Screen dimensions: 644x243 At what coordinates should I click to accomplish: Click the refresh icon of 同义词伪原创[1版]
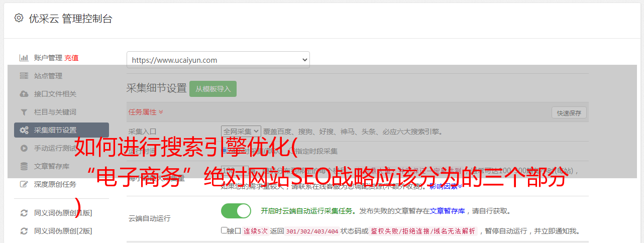coord(24,213)
